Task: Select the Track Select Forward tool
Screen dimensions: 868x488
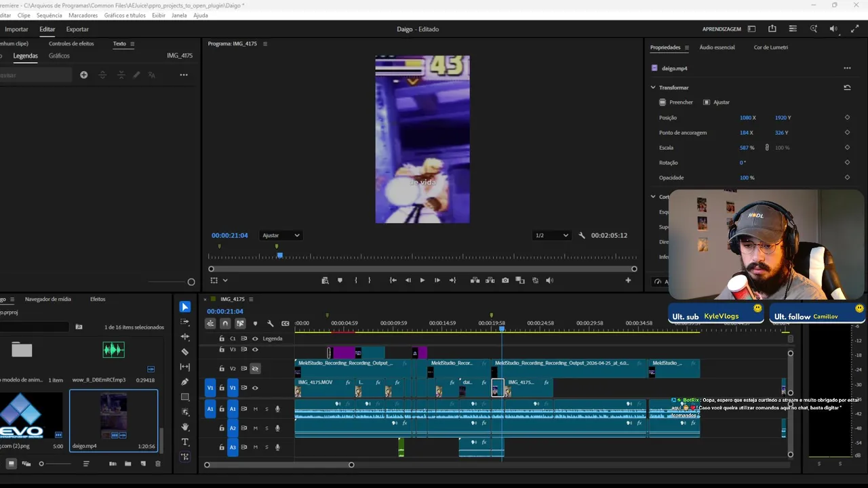Action: (185, 322)
